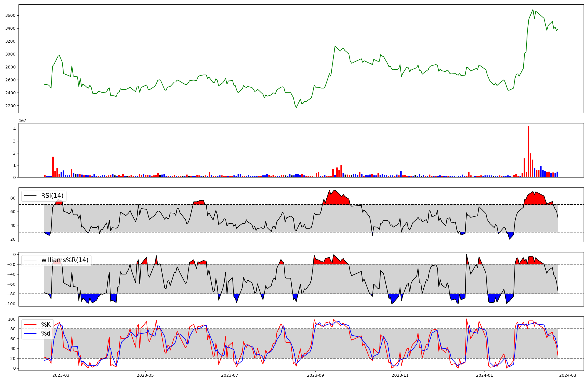Click the 2200 price axis label
This screenshot has height=382, width=588.
pyautogui.click(x=10, y=106)
